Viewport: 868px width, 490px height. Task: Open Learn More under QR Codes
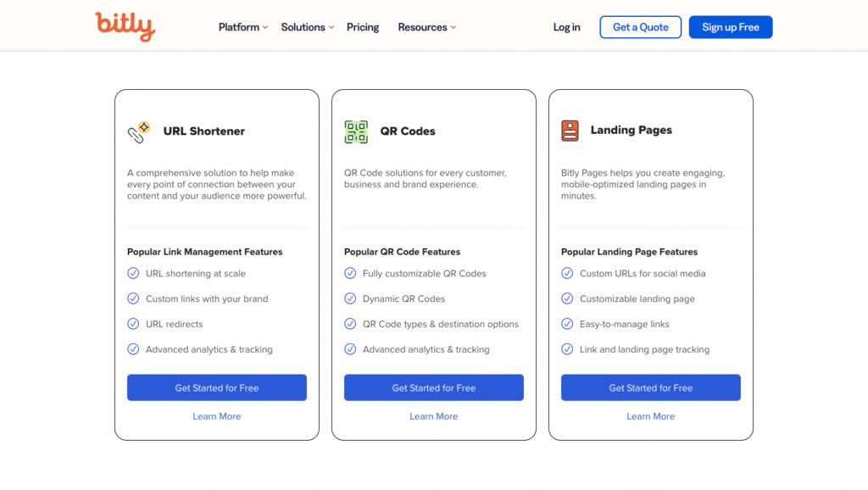[x=434, y=416]
